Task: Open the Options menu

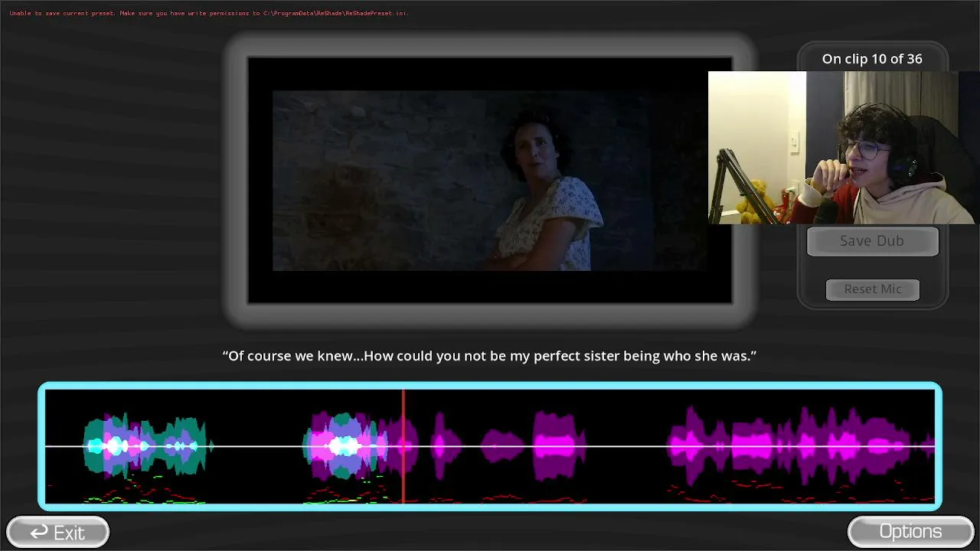Action: click(x=910, y=532)
